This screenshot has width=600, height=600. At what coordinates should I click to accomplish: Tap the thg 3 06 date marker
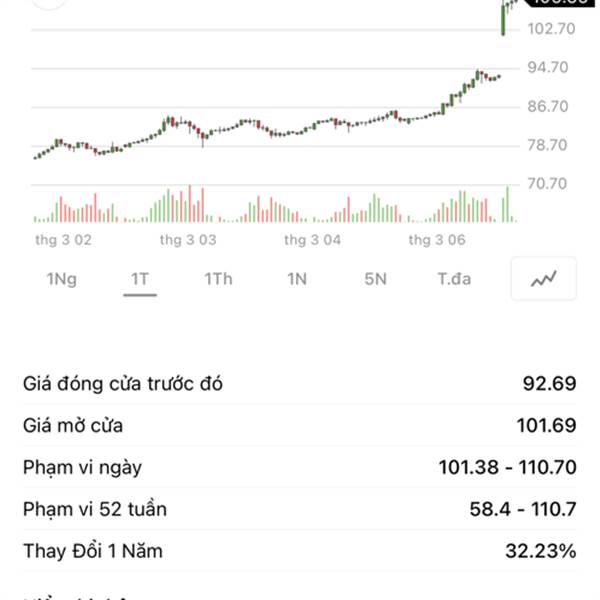tap(438, 240)
